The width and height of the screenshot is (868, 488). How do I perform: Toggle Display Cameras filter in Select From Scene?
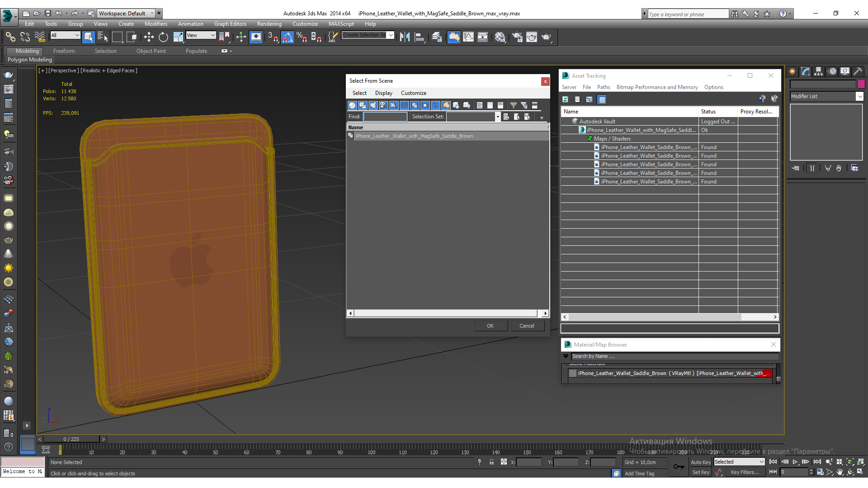(x=383, y=105)
